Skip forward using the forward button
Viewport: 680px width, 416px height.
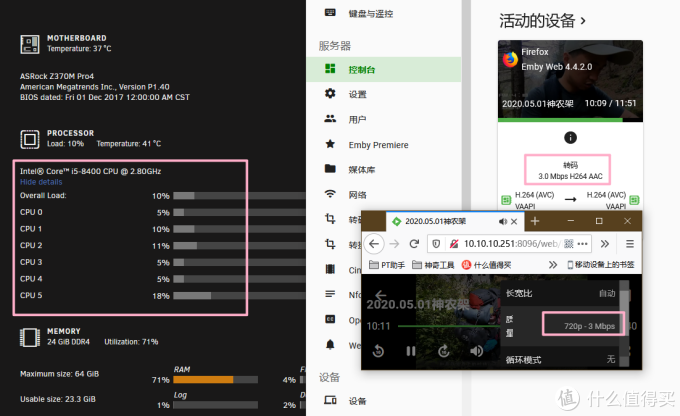(444, 350)
